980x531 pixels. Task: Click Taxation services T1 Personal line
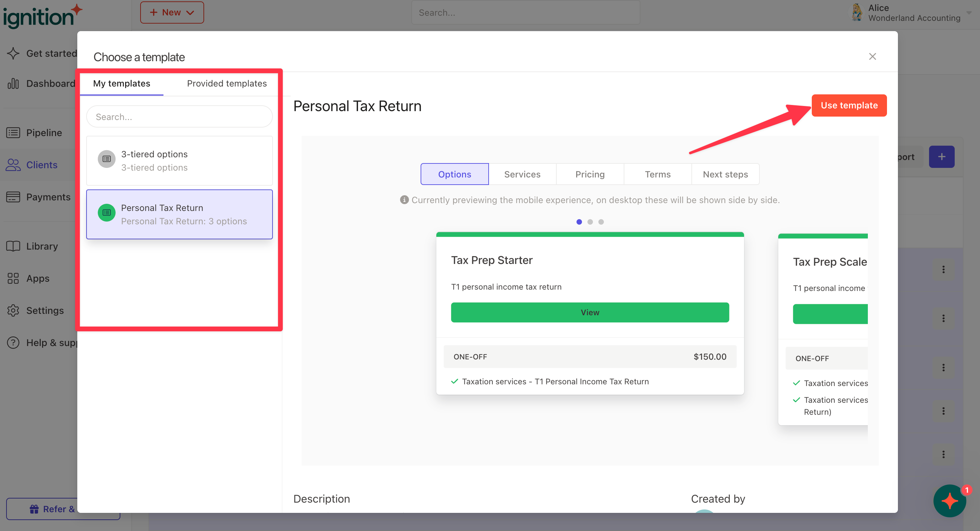point(555,382)
